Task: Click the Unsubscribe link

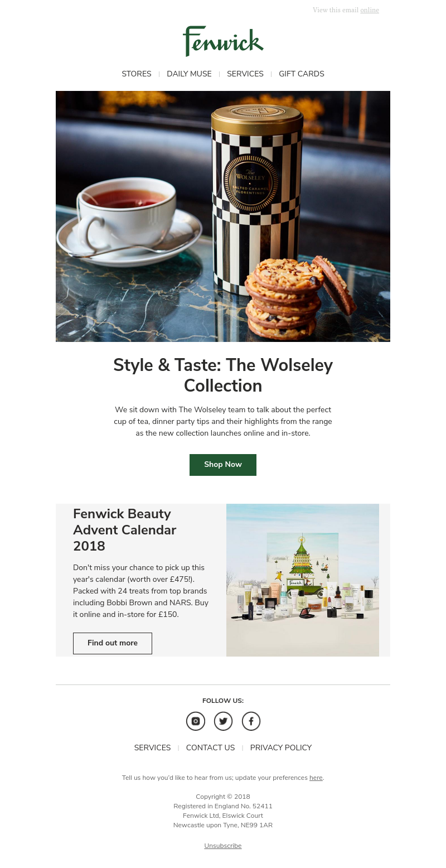Action: pos(223,846)
